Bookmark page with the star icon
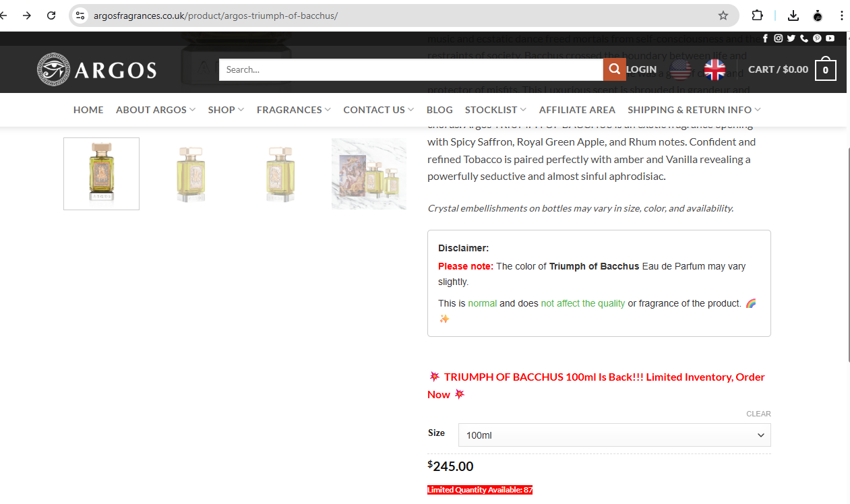Screen dimensions: 850x504 tap(723, 15)
